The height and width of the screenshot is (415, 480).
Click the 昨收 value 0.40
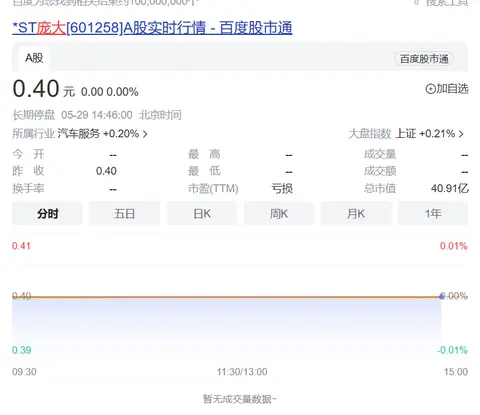pos(106,171)
